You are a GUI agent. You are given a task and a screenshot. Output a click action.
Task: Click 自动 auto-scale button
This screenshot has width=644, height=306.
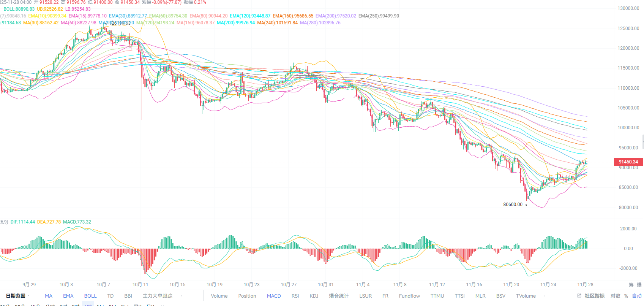click(637, 296)
